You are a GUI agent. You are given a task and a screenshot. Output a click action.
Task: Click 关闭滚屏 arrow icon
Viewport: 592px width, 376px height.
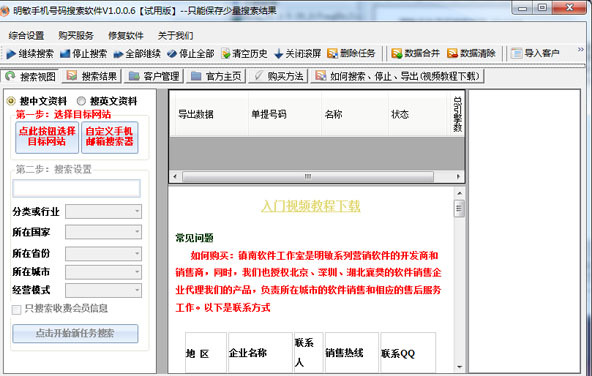point(279,54)
